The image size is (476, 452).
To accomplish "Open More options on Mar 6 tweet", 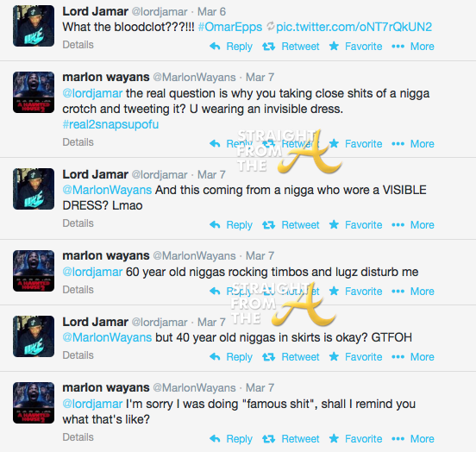I will 413,47.
